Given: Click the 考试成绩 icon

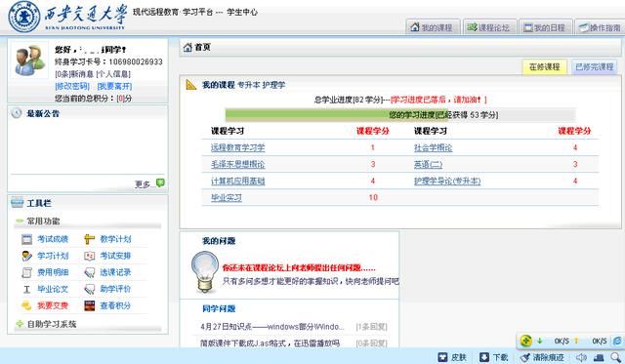Looking at the screenshot, I should click(x=26, y=239).
